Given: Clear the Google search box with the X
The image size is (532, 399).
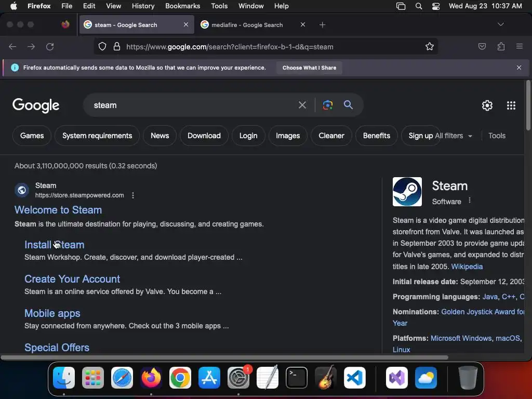Looking at the screenshot, I should click(302, 105).
